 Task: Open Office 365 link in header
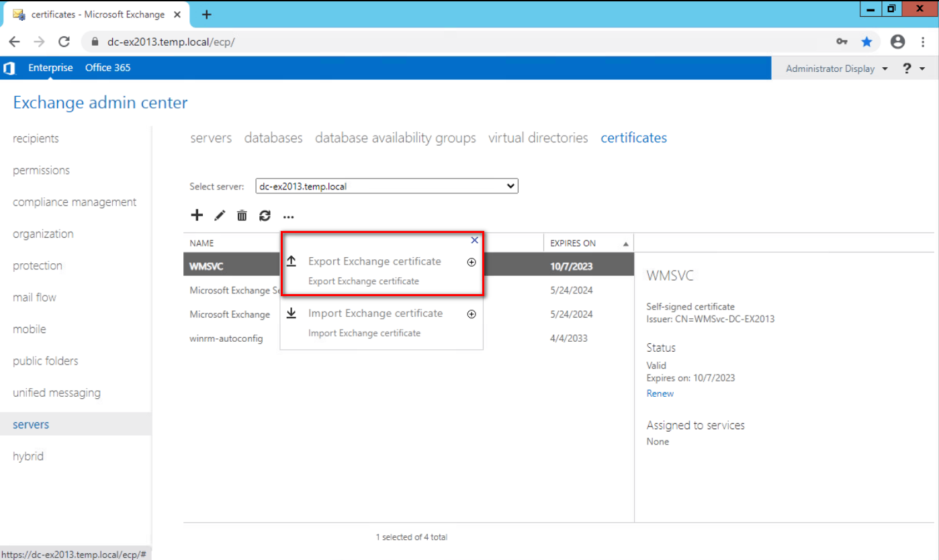pyautogui.click(x=107, y=68)
